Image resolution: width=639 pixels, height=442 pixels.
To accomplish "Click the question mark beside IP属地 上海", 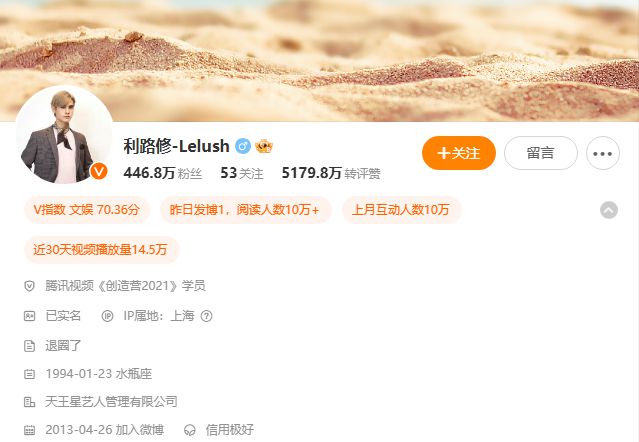I will click(x=207, y=316).
